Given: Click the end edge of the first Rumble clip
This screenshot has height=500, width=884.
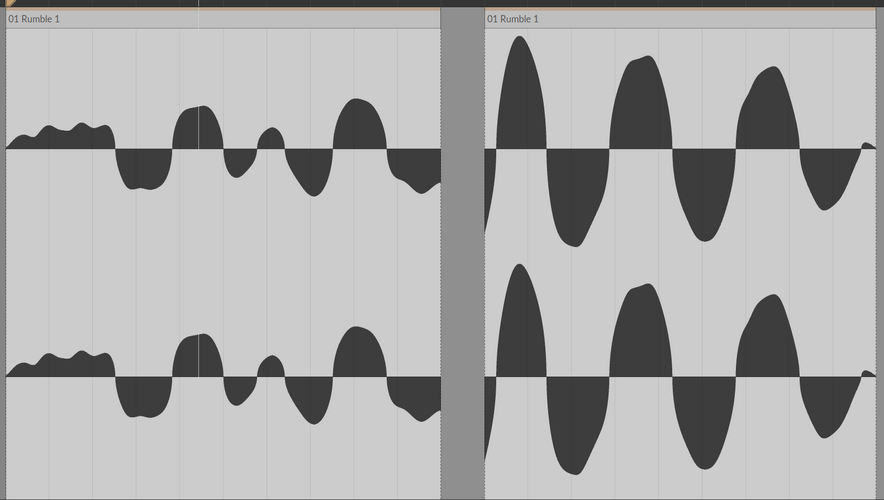Looking at the screenshot, I should pos(440,254).
